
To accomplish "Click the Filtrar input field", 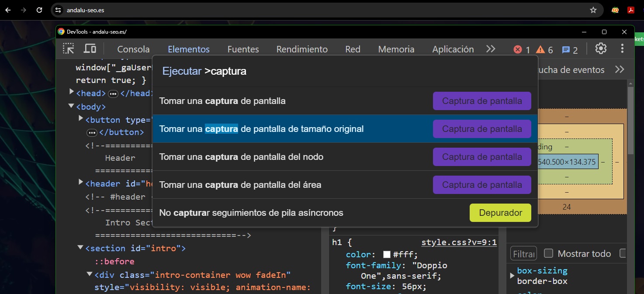I will [x=523, y=253].
